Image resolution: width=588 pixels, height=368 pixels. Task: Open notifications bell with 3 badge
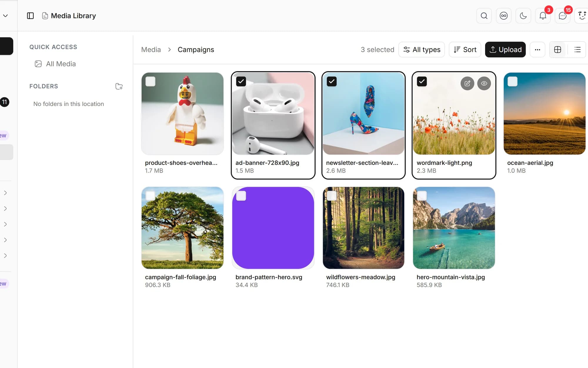[543, 16]
